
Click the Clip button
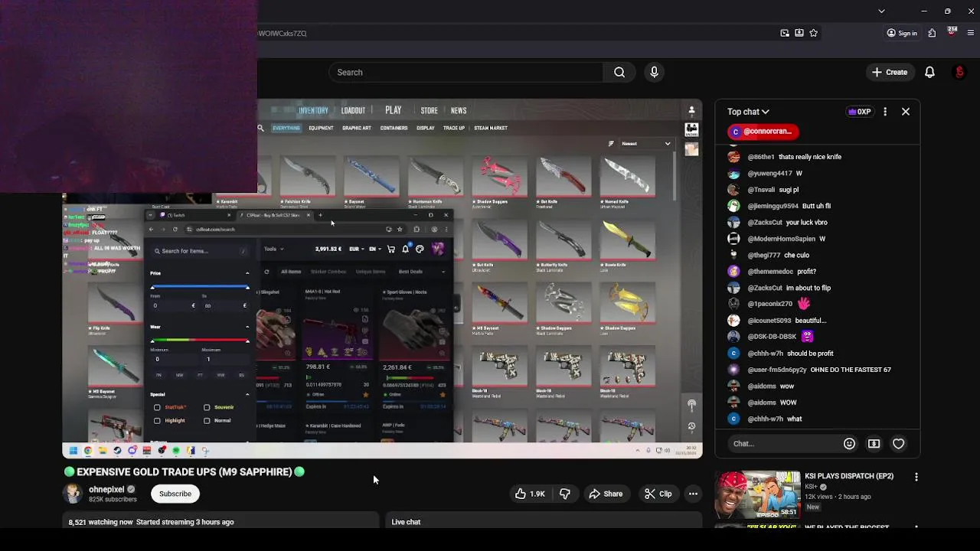click(658, 494)
